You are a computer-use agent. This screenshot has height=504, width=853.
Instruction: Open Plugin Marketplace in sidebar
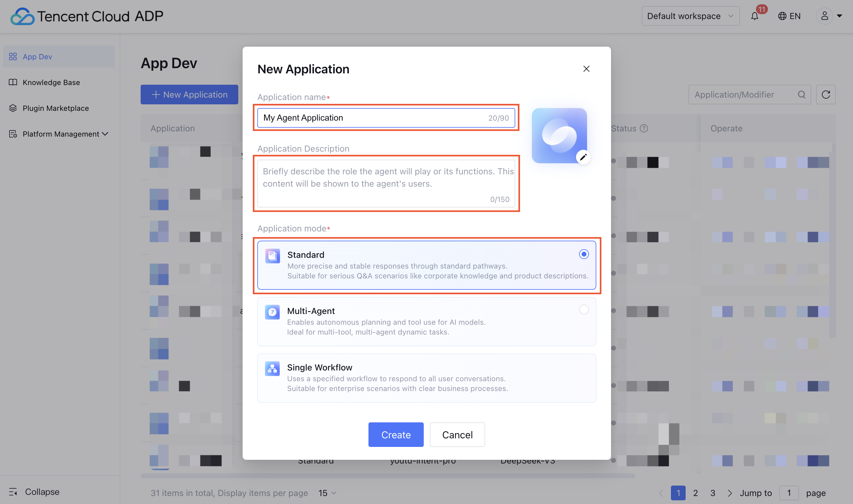(55, 108)
